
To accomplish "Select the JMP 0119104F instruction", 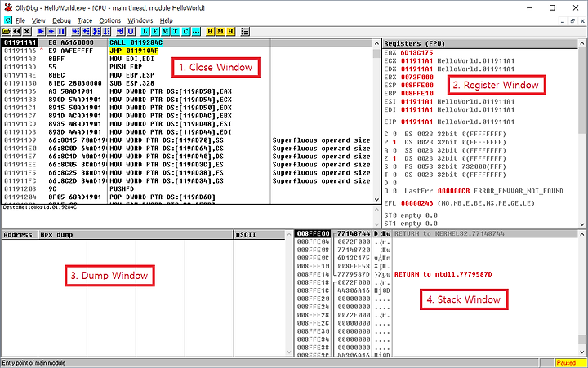I will coord(134,51).
